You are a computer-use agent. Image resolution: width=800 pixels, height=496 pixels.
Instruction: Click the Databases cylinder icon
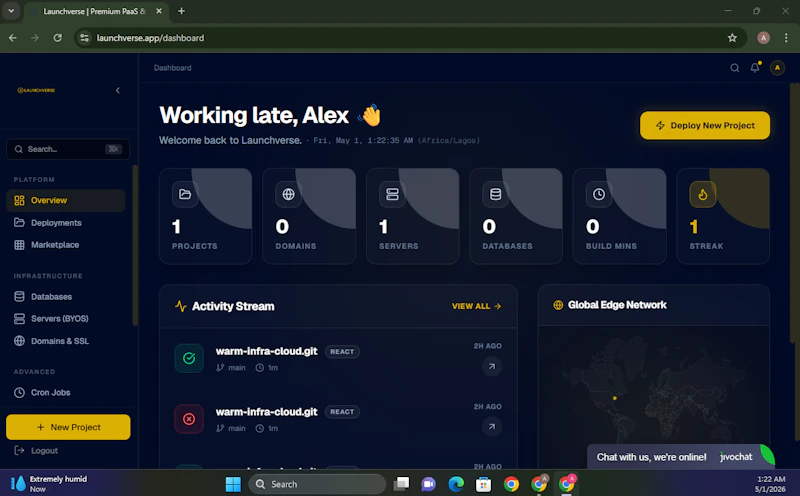(495, 194)
